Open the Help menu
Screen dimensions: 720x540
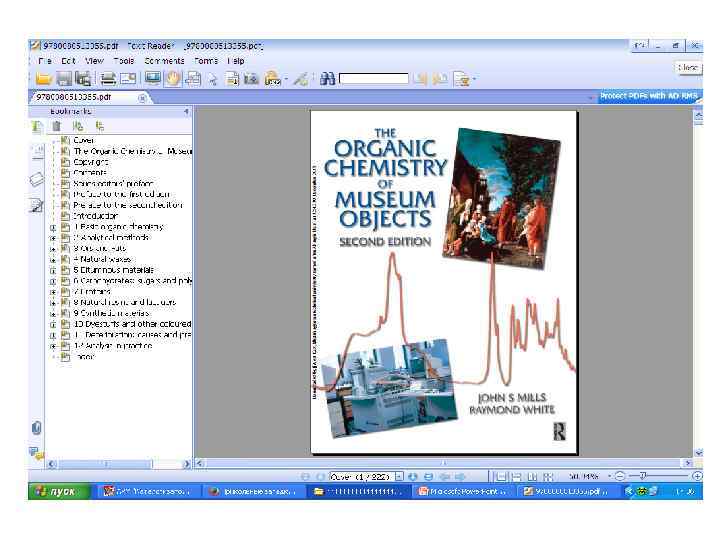236,61
